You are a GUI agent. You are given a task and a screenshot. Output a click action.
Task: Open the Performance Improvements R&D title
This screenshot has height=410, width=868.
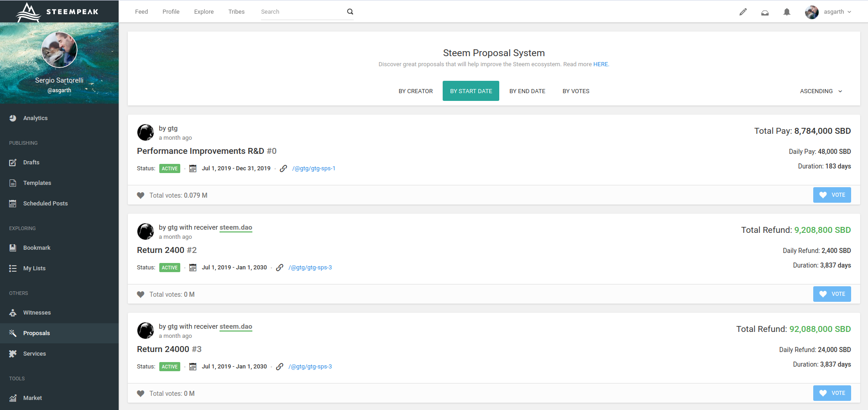[207, 151]
